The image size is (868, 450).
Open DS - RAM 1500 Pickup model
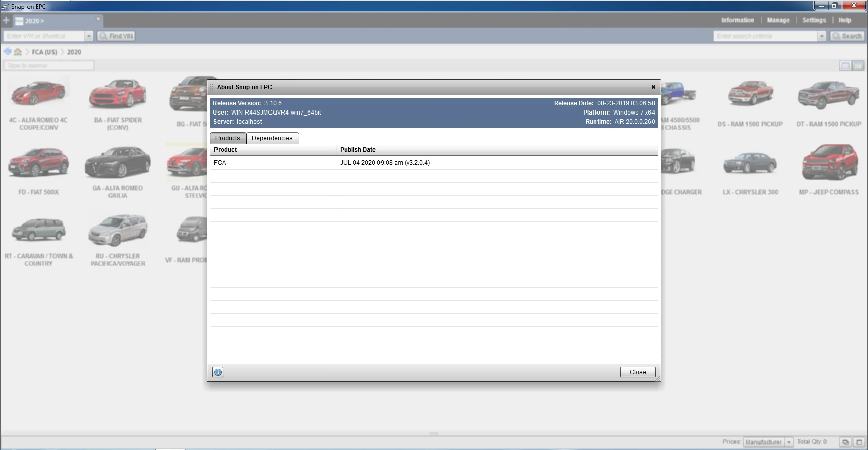[x=750, y=103]
